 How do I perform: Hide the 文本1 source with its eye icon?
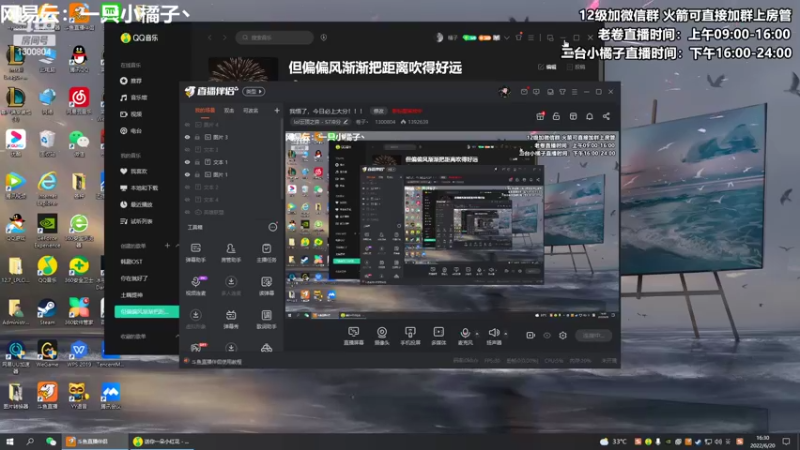187,162
